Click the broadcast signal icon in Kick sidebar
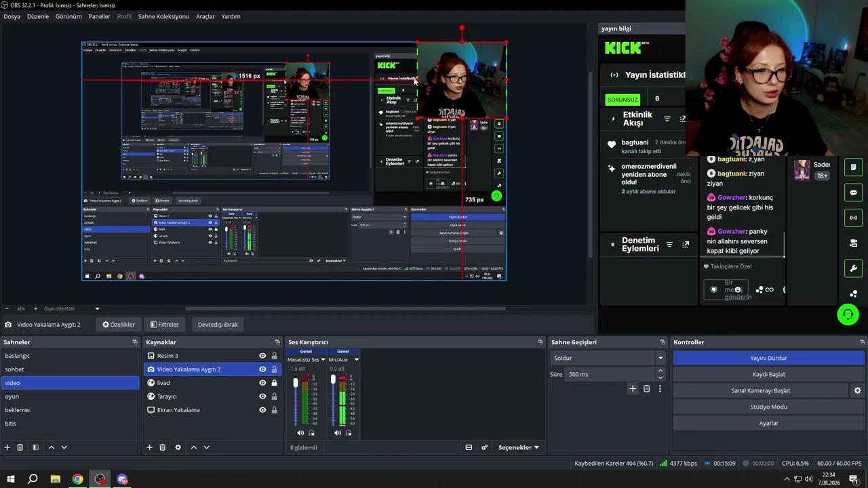 (x=853, y=218)
